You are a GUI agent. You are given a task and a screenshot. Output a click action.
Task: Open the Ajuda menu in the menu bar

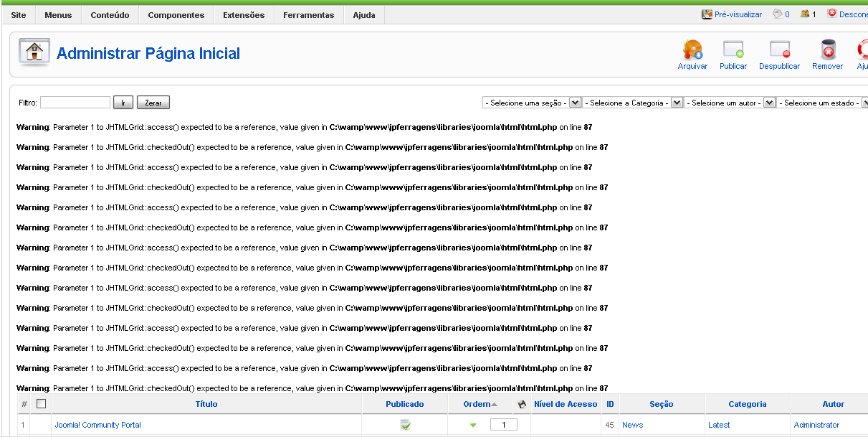pyautogui.click(x=364, y=15)
